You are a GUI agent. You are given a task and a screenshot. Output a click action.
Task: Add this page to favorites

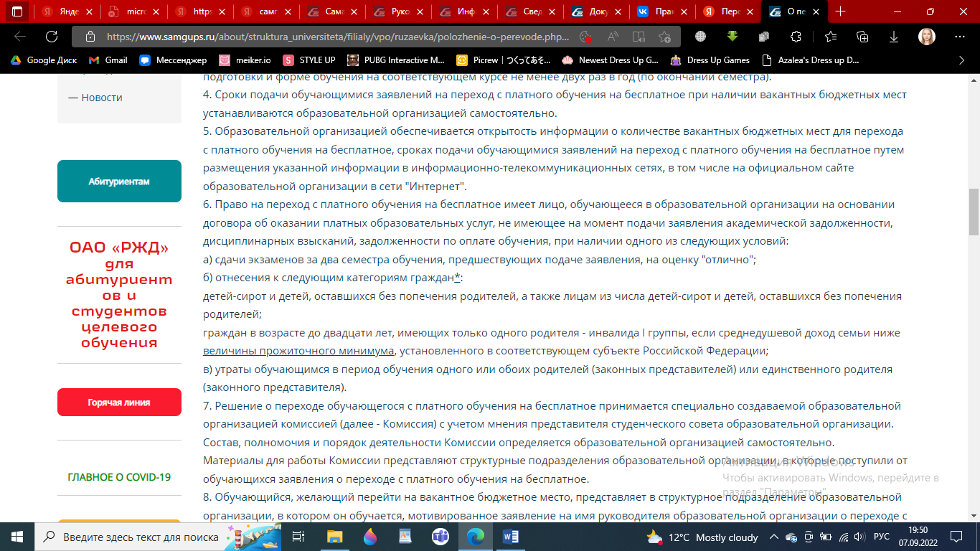click(664, 37)
